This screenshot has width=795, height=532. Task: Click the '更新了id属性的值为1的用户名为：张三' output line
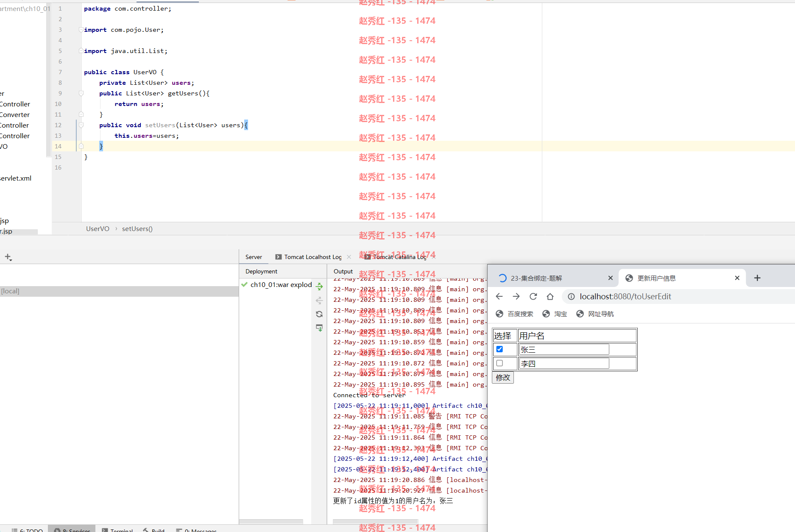click(x=393, y=501)
